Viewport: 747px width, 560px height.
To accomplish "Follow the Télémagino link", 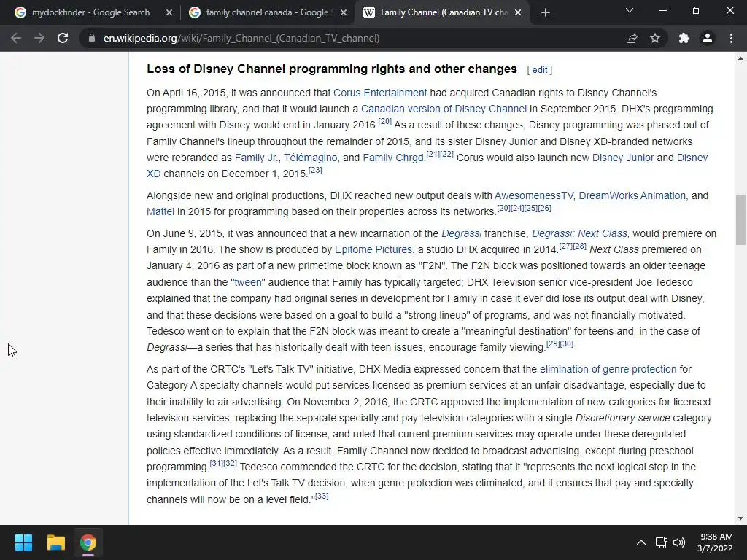I will pyautogui.click(x=311, y=157).
